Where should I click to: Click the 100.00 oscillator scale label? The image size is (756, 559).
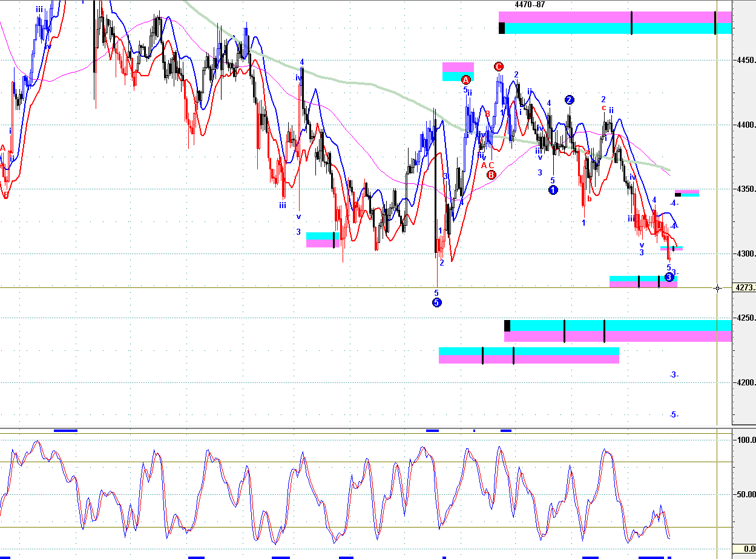pos(744,440)
